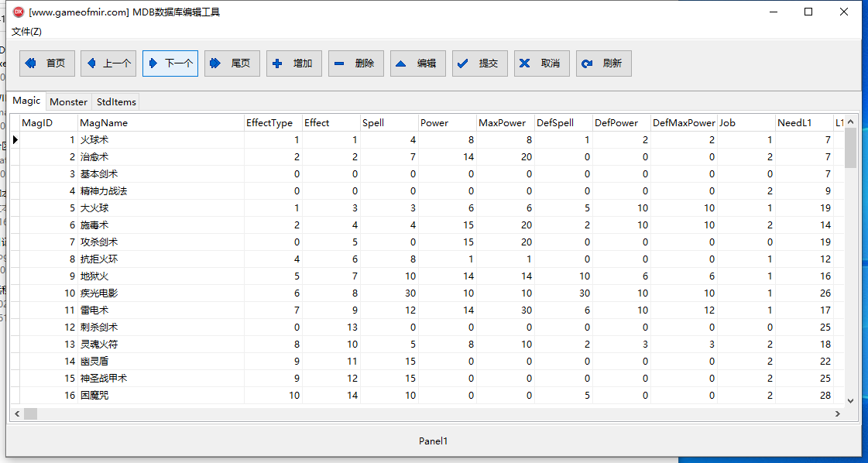Click the 首页 first-page button
The image size is (868, 463).
click(47, 63)
